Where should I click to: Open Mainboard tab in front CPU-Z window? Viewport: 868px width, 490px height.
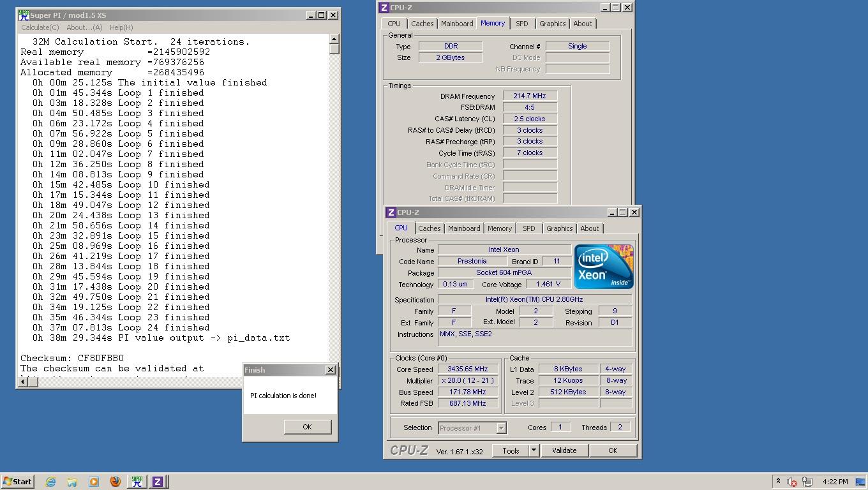[464, 228]
